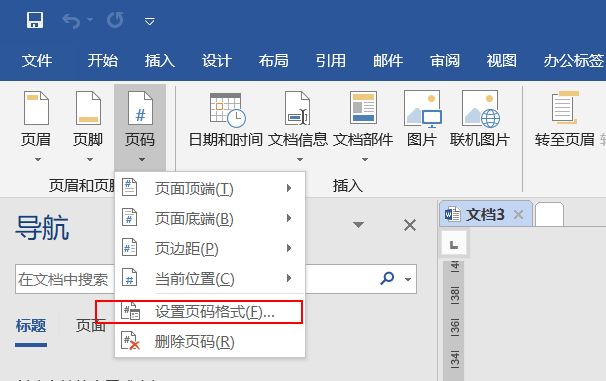The height and width of the screenshot is (381, 606).
Task: Click the Redo icon in title bar
Action: pos(115,20)
